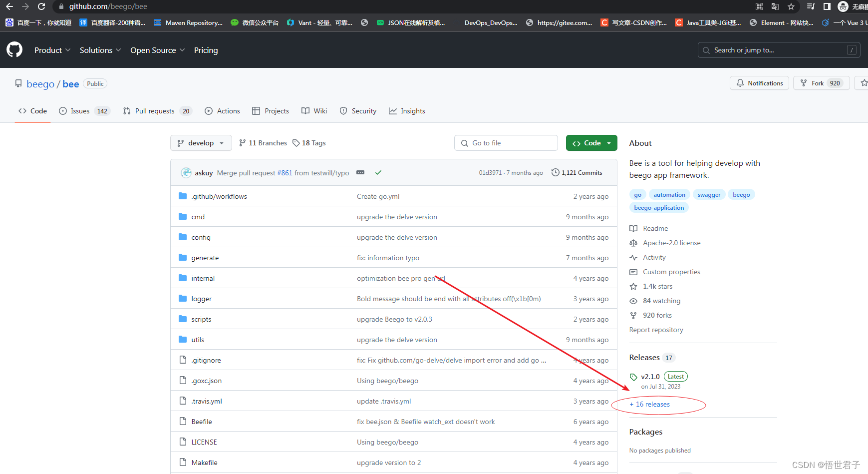Click the beego owner link
Image resolution: width=868 pixels, height=474 pixels.
40,84
